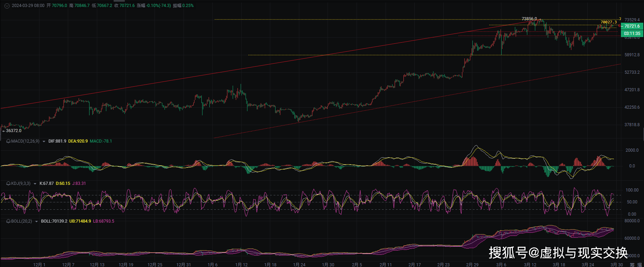The height and width of the screenshot is (267, 644).
Task: Click the yellow UB:71484.9 upper band label
Action: (80, 221)
